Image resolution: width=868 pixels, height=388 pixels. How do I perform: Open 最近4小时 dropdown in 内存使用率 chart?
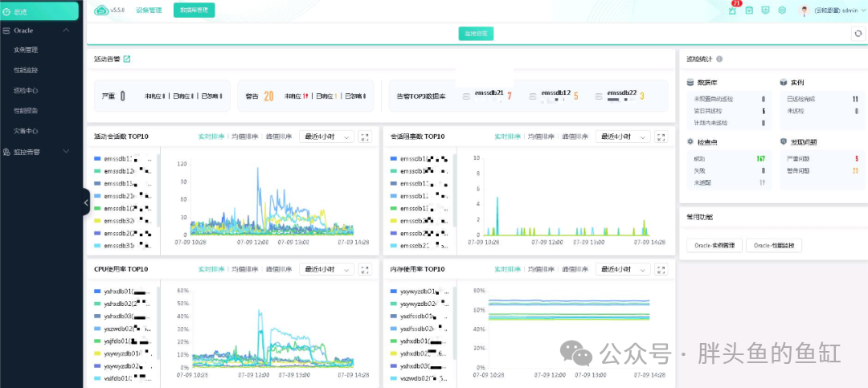coord(623,270)
